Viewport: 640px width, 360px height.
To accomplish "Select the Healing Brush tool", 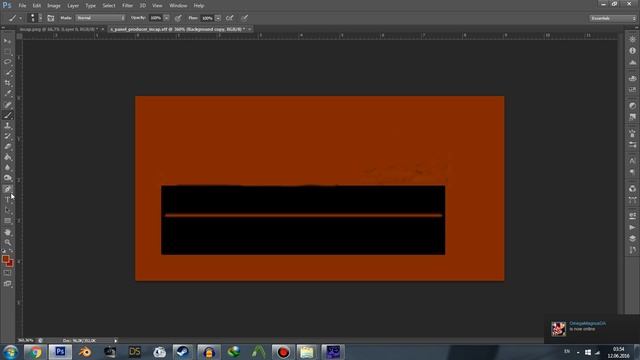I will tap(7, 104).
